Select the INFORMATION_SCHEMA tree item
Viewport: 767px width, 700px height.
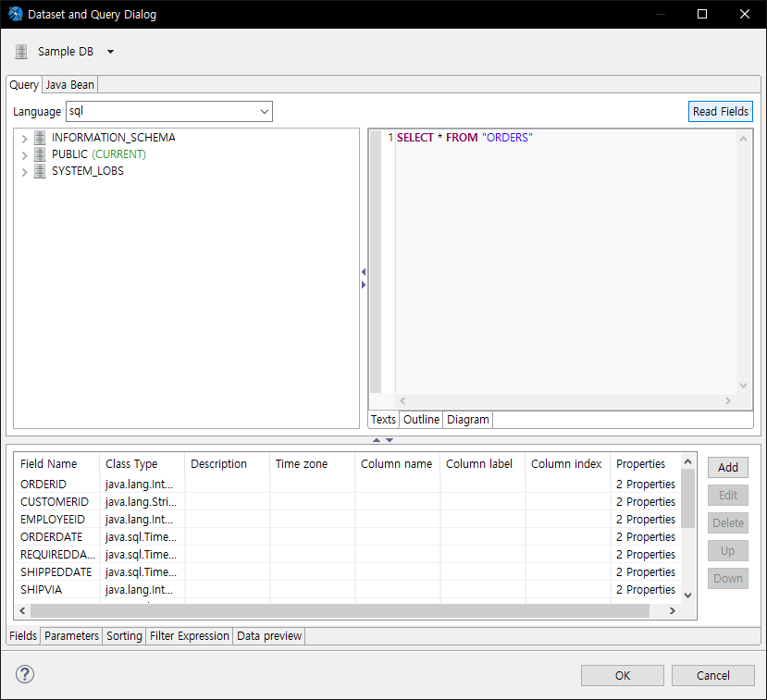coord(114,138)
